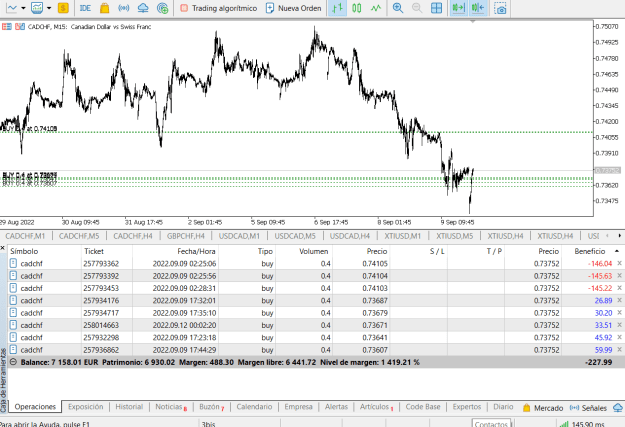Screen dimensions: 625x427
Task: Click the one-click trading icon by CADCHF title
Action: pyautogui.click(x=20, y=27)
